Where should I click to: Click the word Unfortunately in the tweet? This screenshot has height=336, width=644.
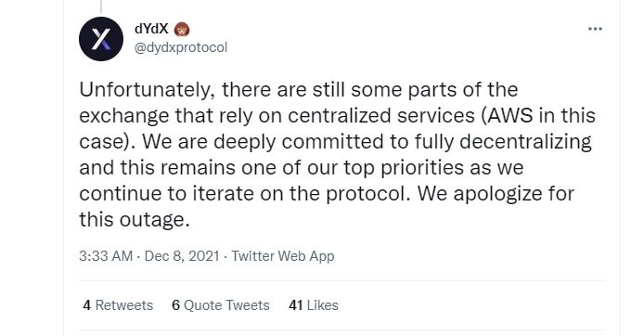coord(147,89)
